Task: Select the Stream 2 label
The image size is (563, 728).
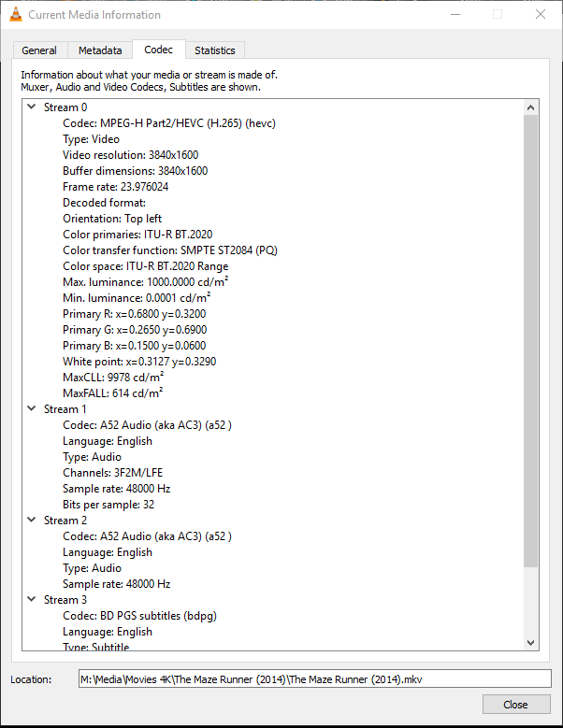Action: point(65,520)
